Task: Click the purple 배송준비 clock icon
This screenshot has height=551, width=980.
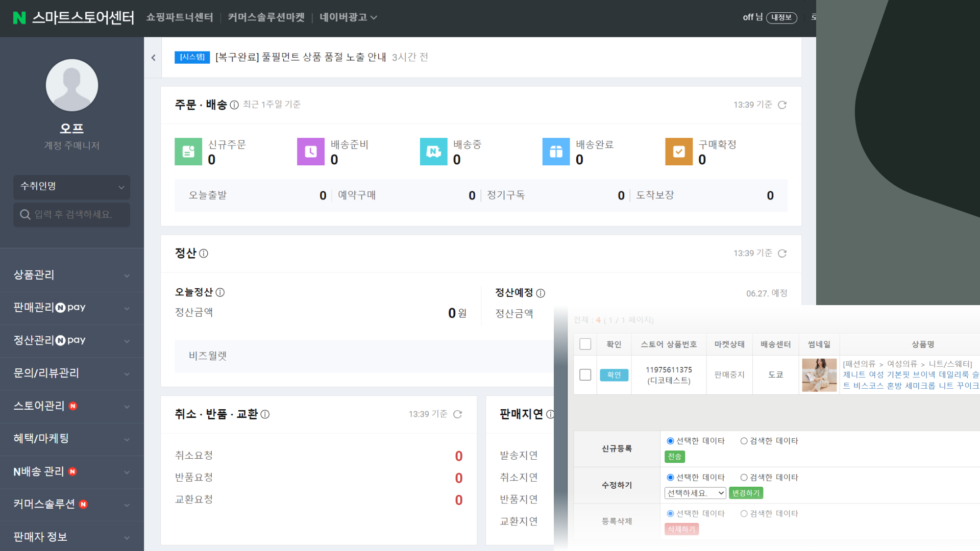Action: click(x=311, y=152)
